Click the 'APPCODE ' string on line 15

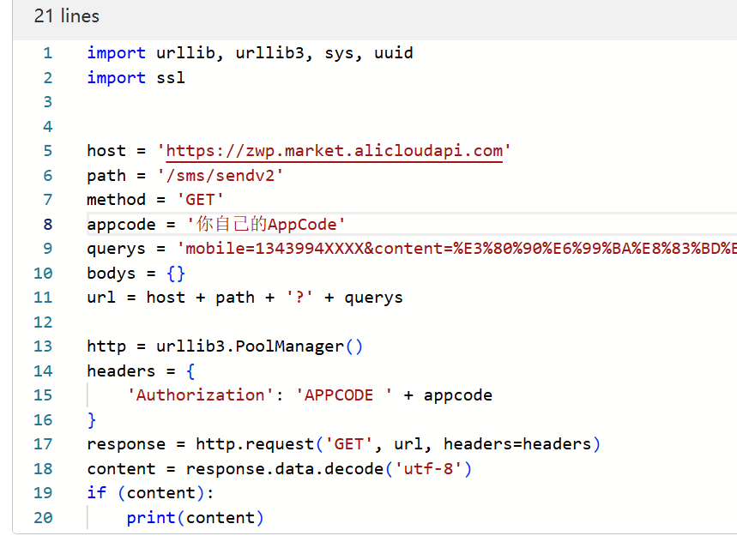[x=341, y=394]
